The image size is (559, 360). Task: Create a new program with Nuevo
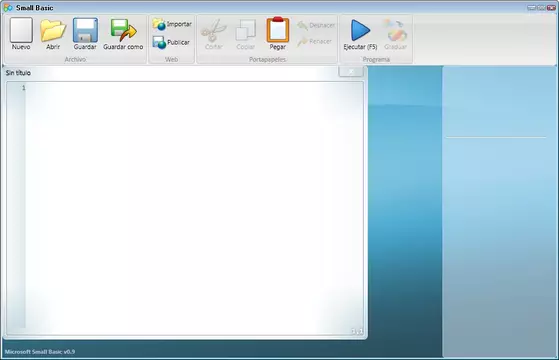21,34
